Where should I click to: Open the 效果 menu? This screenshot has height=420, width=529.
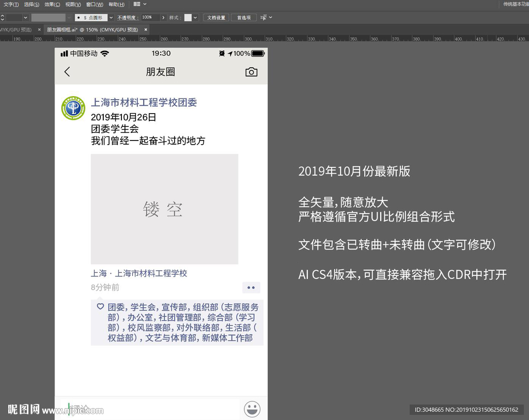52,4
